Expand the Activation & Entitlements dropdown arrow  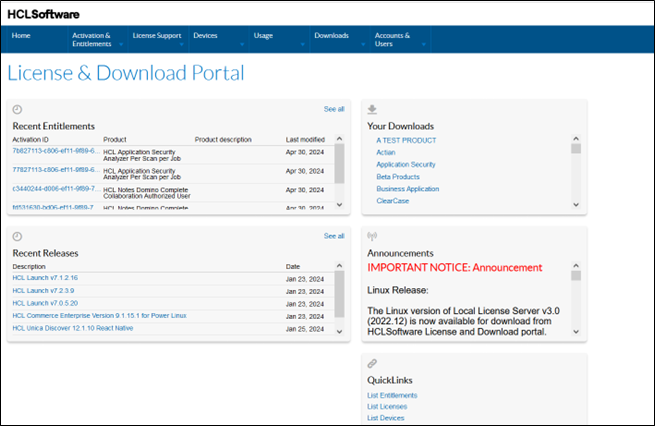(x=121, y=45)
